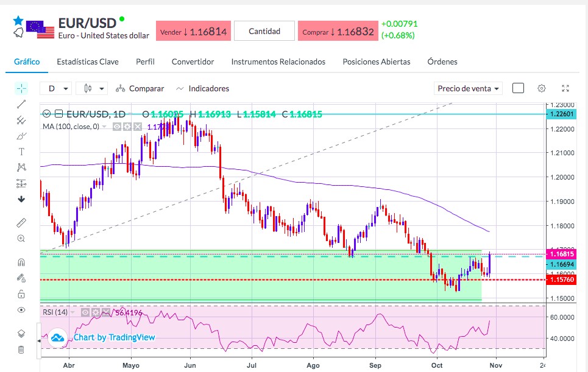Screen dimensions: 588x372
Task: Select the ruler measure tool
Action: (21, 223)
